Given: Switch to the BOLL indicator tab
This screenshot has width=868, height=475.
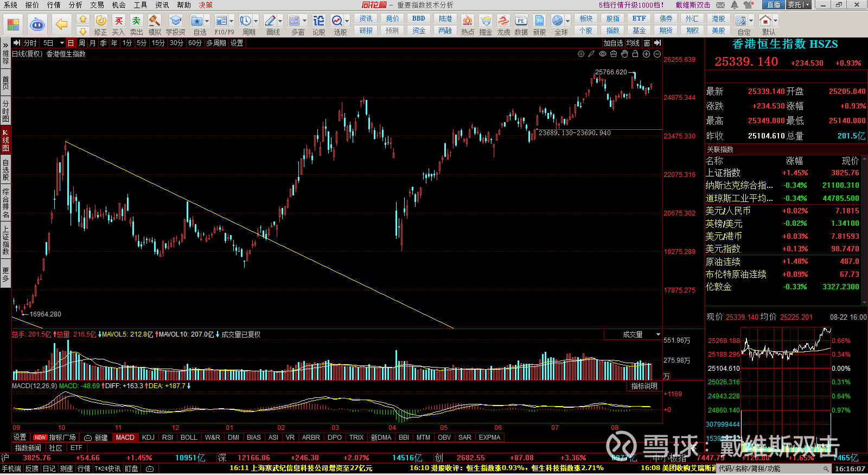Looking at the screenshot, I should coord(189,437).
